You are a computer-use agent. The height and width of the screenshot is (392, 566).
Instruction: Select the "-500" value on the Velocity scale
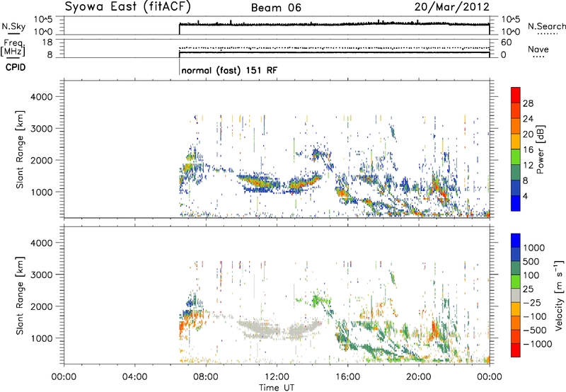pos(535,330)
